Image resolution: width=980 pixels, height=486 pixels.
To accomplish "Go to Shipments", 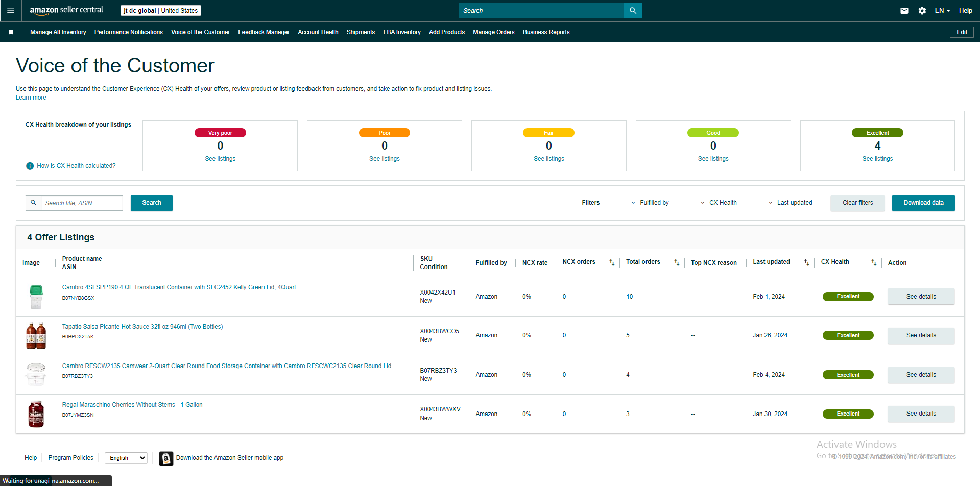I will pyautogui.click(x=361, y=32).
